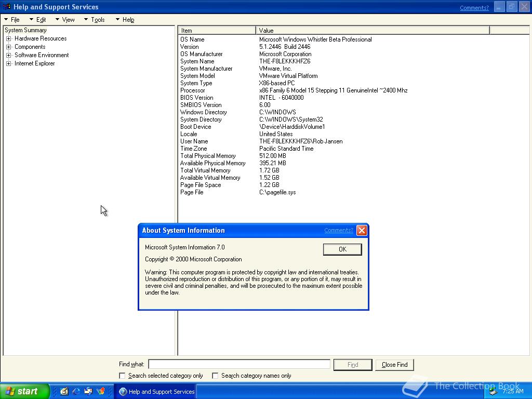Viewport: 532px width, 399px height.
Task: Select the Processor row label
Action: coord(192,90)
